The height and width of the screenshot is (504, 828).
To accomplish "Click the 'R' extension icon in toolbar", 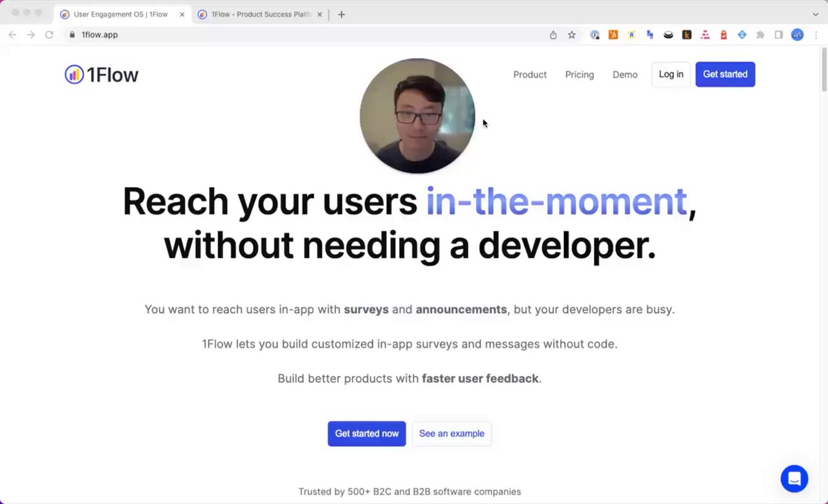I will 631,35.
